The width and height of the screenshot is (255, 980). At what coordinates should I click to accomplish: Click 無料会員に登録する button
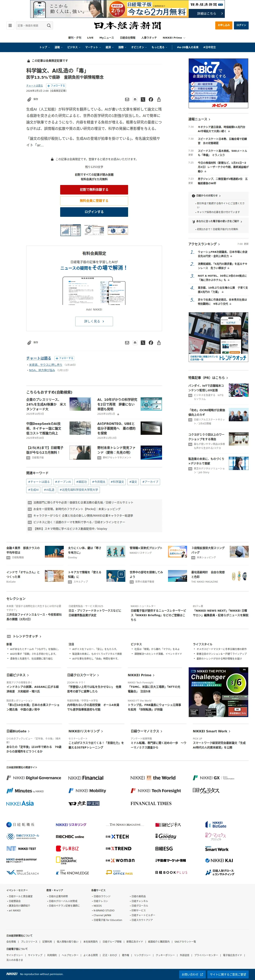tap(94, 200)
